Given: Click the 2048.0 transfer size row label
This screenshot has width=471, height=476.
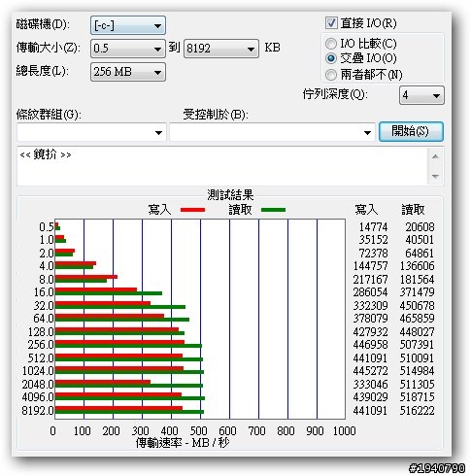Looking at the screenshot, I should 38,385.
